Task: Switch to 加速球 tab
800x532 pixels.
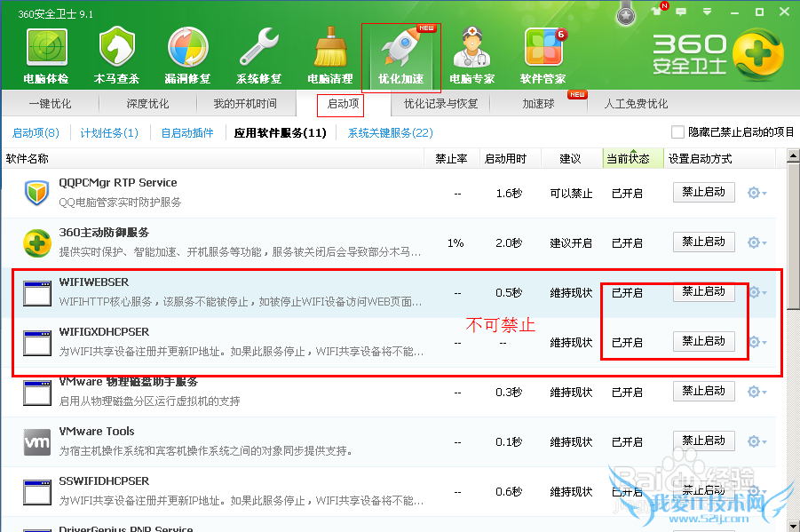Action: point(538,104)
